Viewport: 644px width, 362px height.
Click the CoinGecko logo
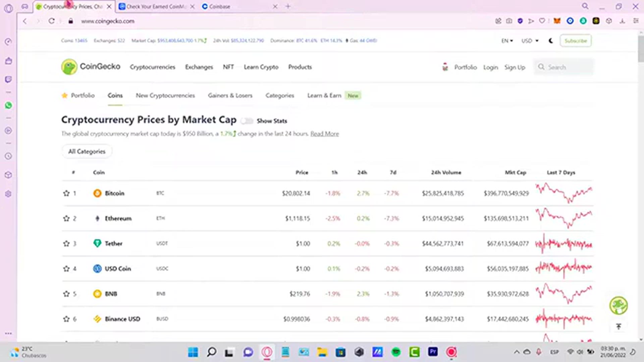click(91, 67)
